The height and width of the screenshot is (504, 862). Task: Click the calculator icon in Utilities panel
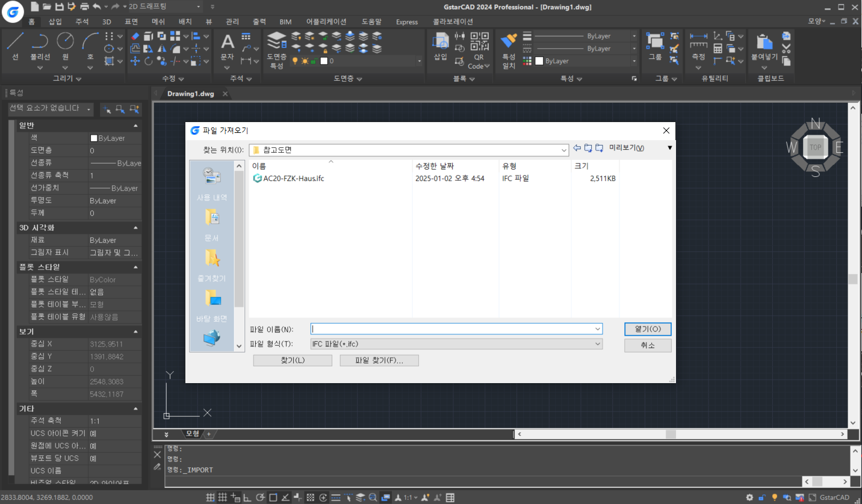(x=718, y=48)
